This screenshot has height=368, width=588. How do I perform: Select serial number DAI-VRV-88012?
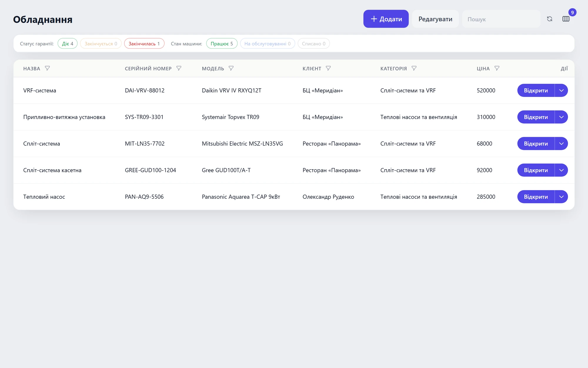coord(145,90)
